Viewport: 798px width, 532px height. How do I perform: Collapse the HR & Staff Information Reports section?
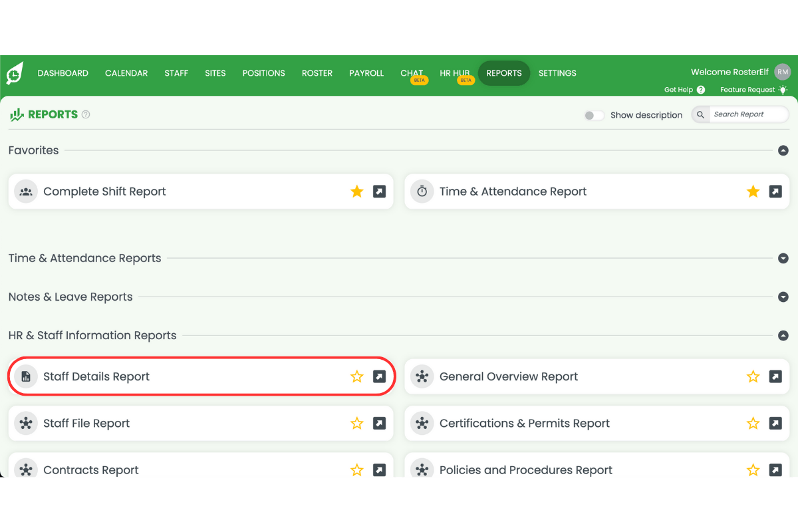(783, 336)
